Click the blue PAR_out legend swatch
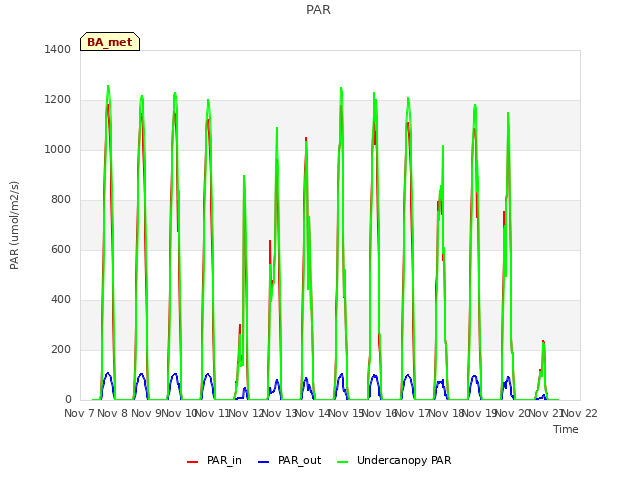 click(264, 462)
